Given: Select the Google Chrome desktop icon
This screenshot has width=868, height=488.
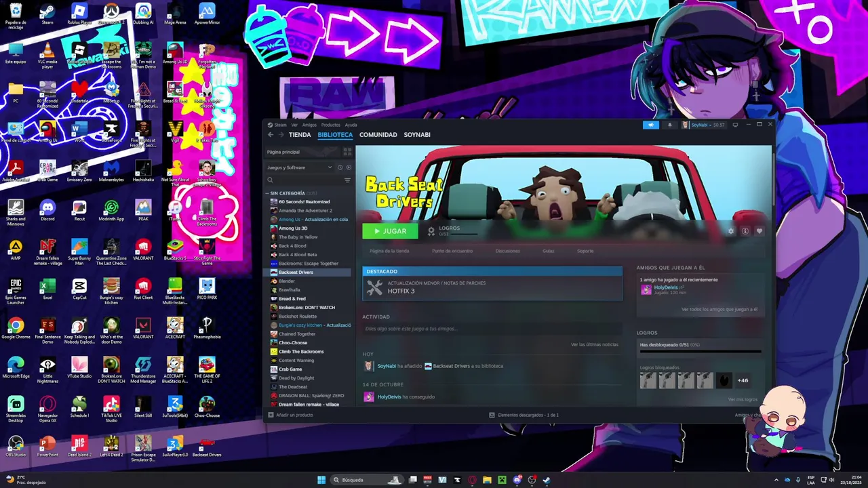Looking at the screenshot, I should pyautogui.click(x=15, y=328).
